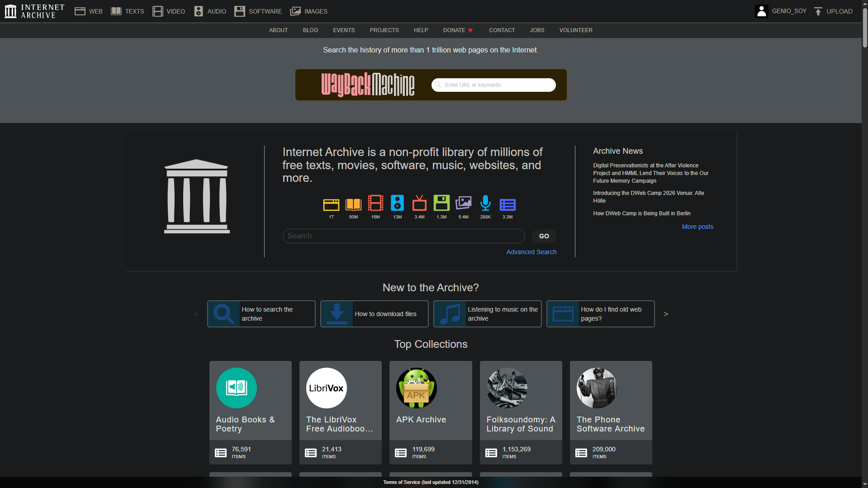Screen dimensions: 868x488
Task: Open the Digital Preservationists news article
Action: click(650, 173)
